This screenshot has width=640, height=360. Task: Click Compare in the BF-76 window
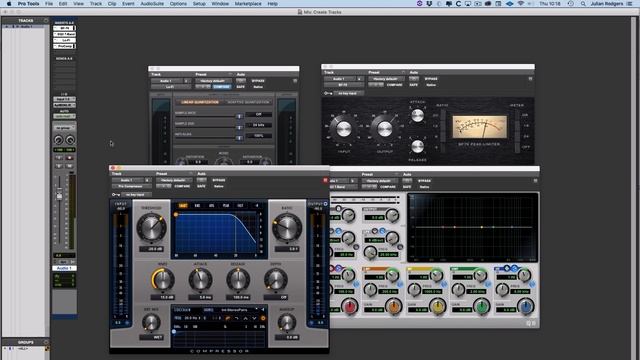tap(394, 85)
